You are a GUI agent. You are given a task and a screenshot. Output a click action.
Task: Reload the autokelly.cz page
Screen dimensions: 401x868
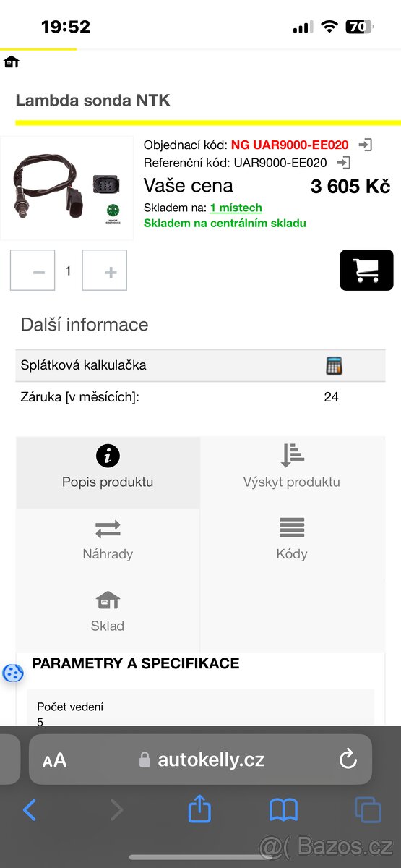tap(348, 759)
